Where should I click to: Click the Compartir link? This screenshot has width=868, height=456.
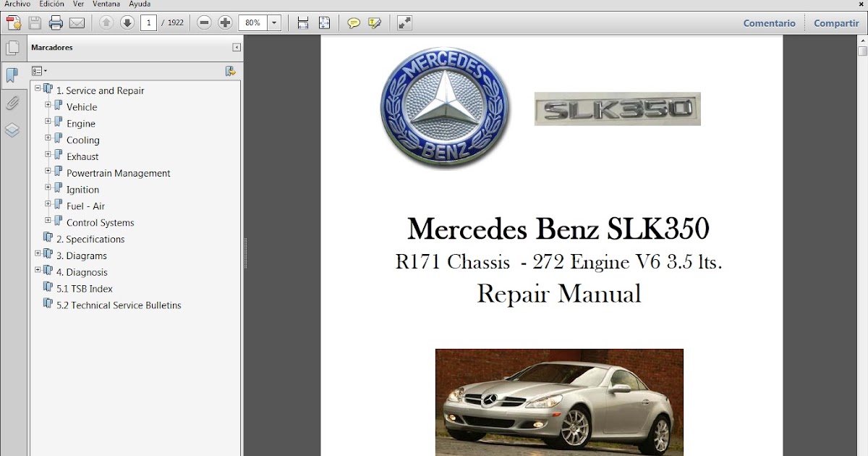835,22
